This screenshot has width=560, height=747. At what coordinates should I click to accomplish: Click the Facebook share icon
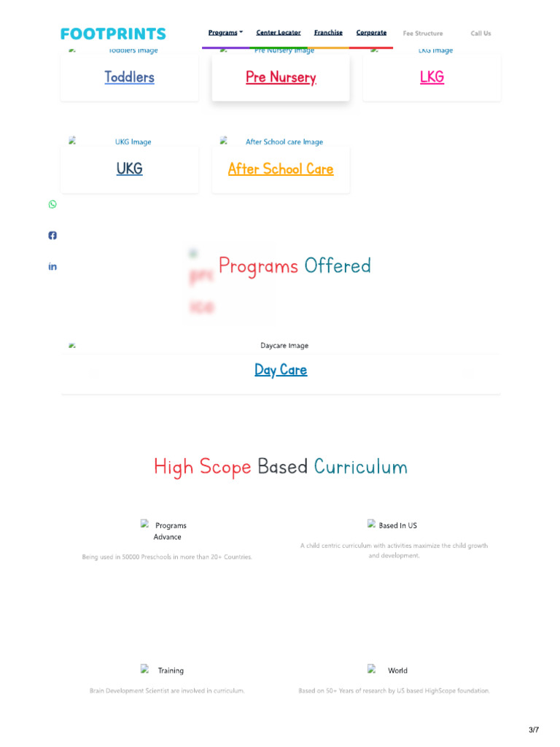click(x=52, y=236)
